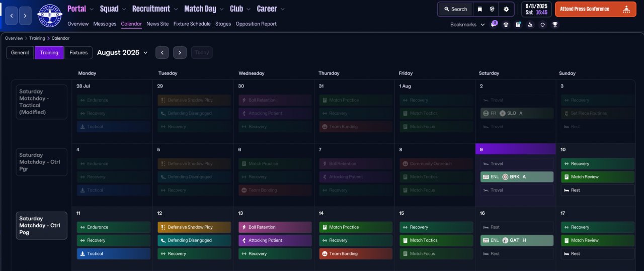
Task: Open Wednesday 13 Attacking Patient session
Action: tap(275, 240)
